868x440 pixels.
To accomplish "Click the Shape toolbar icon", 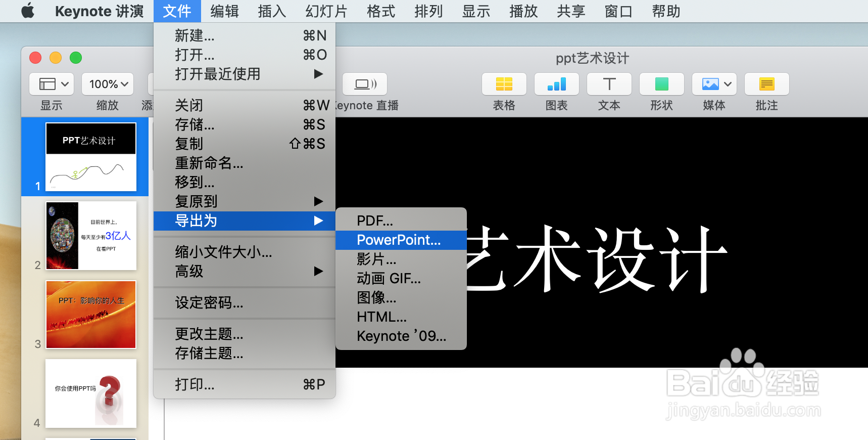I will click(662, 84).
